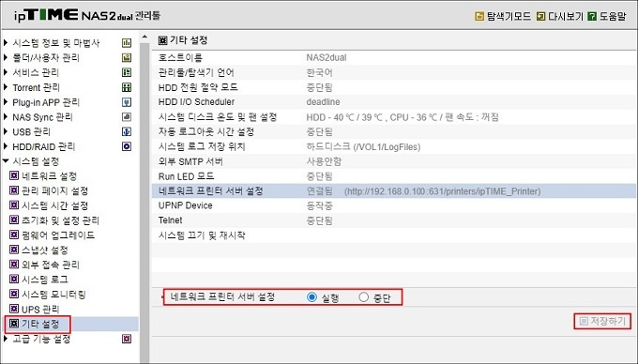The width and height of the screenshot is (638, 364).
Task: Select the 시스템 끄기 및 재시작 row
Action: click(x=393, y=235)
